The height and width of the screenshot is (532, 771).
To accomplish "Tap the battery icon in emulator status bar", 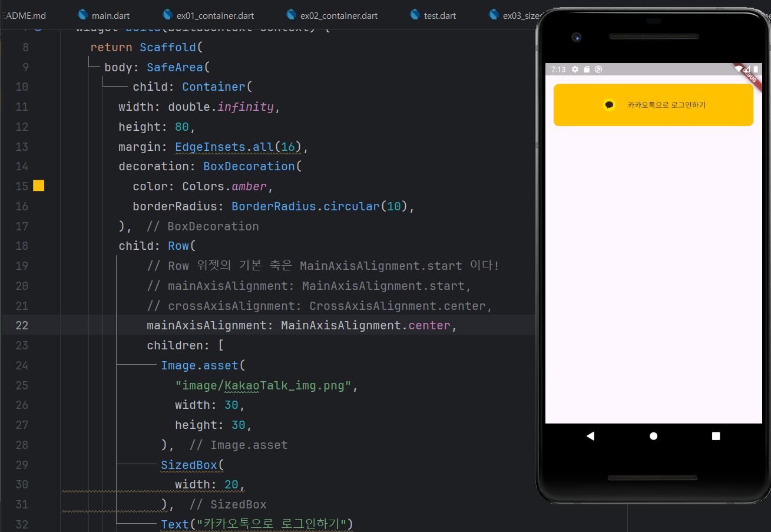I will [756, 70].
